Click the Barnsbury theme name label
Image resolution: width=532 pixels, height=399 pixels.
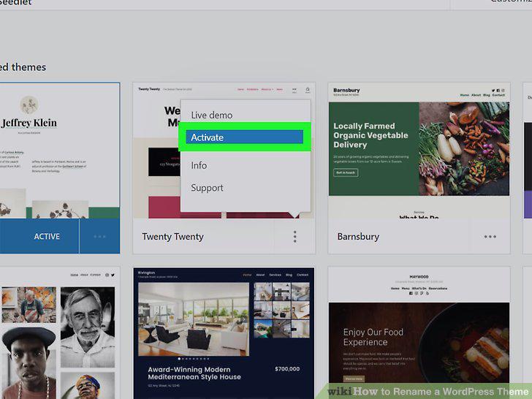pyautogui.click(x=358, y=237)
